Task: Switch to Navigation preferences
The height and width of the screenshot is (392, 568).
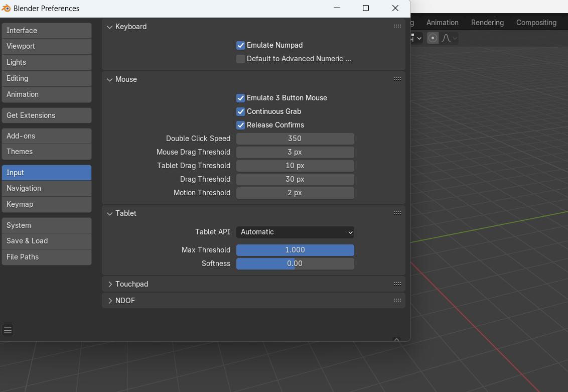Action: pyautogui.click(x=46, y=188)
